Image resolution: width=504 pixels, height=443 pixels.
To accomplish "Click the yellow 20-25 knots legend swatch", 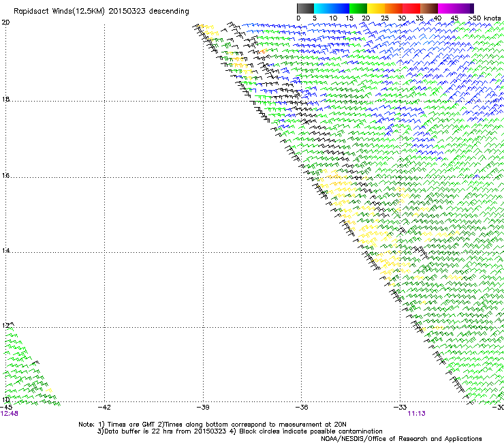I will 376,8.
